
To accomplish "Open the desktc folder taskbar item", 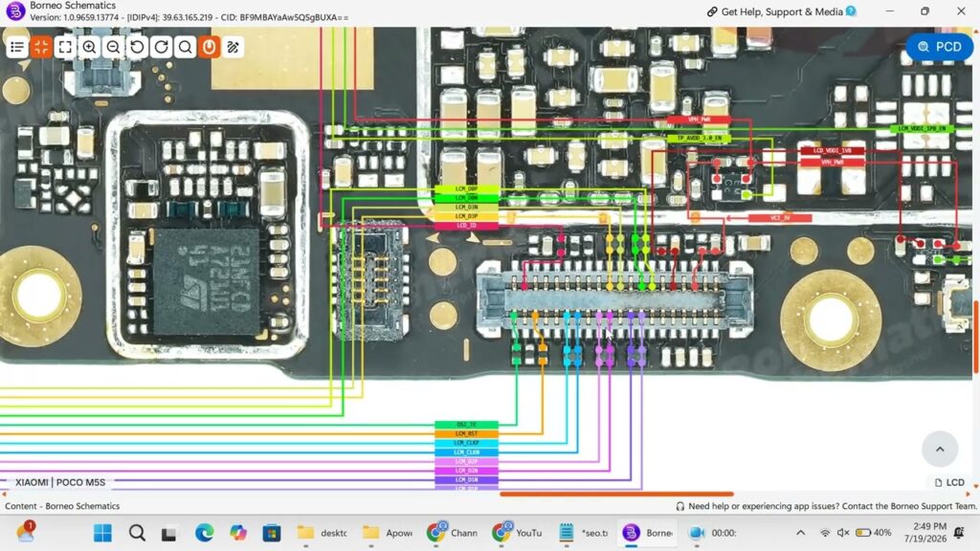I will coord(323,533).
